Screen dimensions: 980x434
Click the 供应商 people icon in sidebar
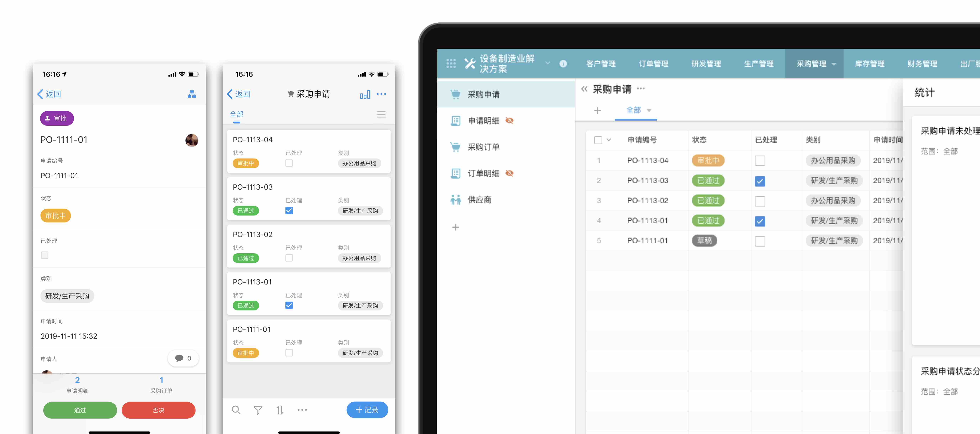[455, 199]
